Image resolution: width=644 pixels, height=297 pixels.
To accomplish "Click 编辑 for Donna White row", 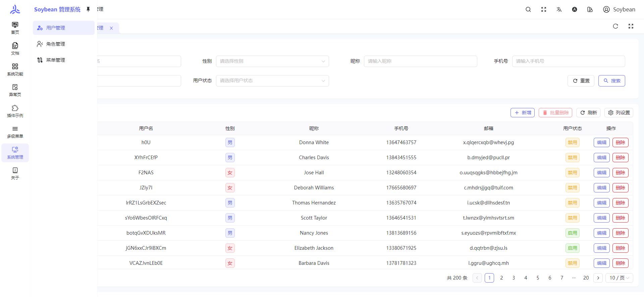I will tap(601, 142).
